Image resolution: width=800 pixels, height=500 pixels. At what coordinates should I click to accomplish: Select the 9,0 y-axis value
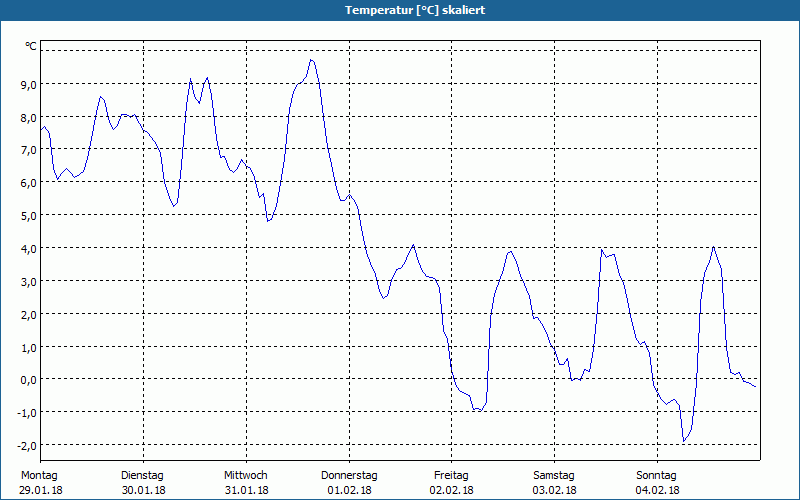(x=28, y=85)
